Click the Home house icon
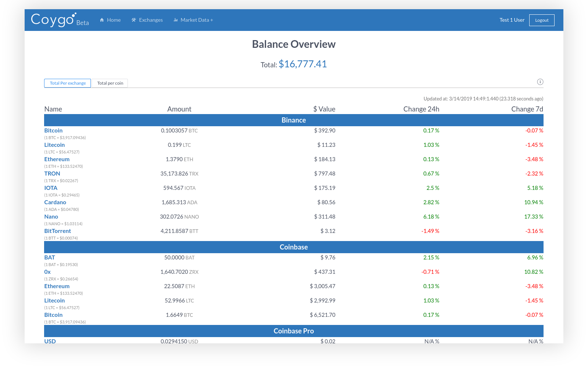This screenshot has width=588, height=368. (102, 20)
